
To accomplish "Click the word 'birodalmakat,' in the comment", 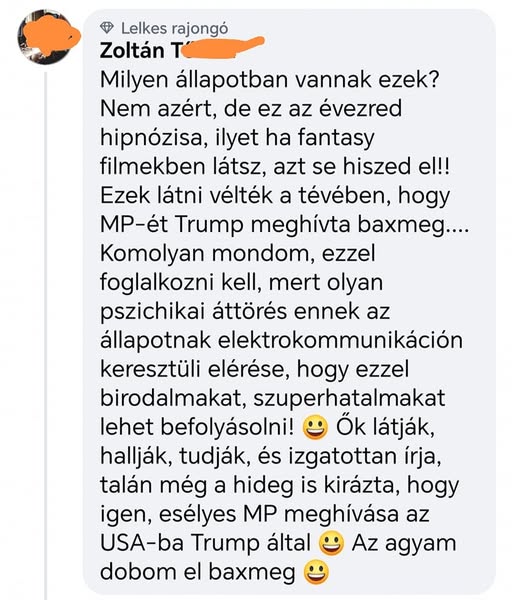I will pyautogui.click(x=173, y=398).
